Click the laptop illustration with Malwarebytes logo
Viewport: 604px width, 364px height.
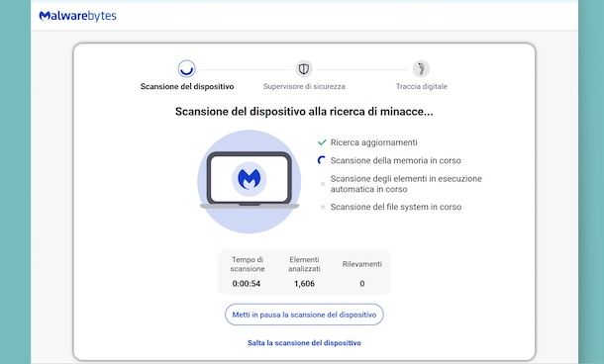pos(250,181)
